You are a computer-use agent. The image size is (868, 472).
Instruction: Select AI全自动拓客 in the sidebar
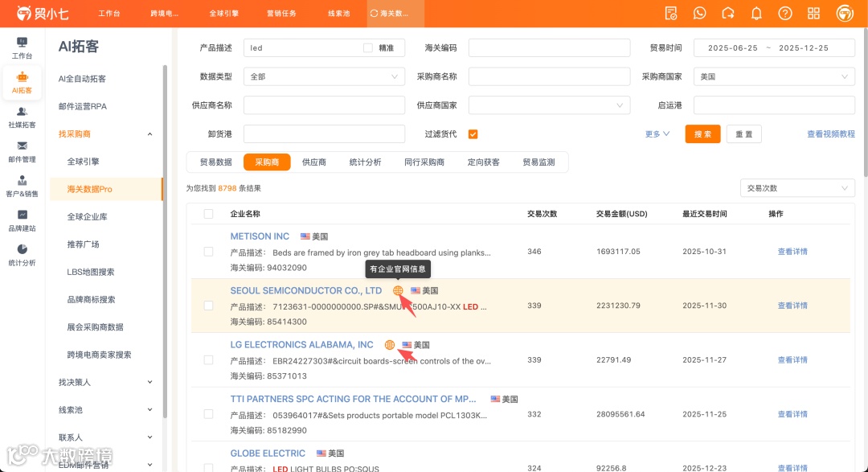pos(82,79)
